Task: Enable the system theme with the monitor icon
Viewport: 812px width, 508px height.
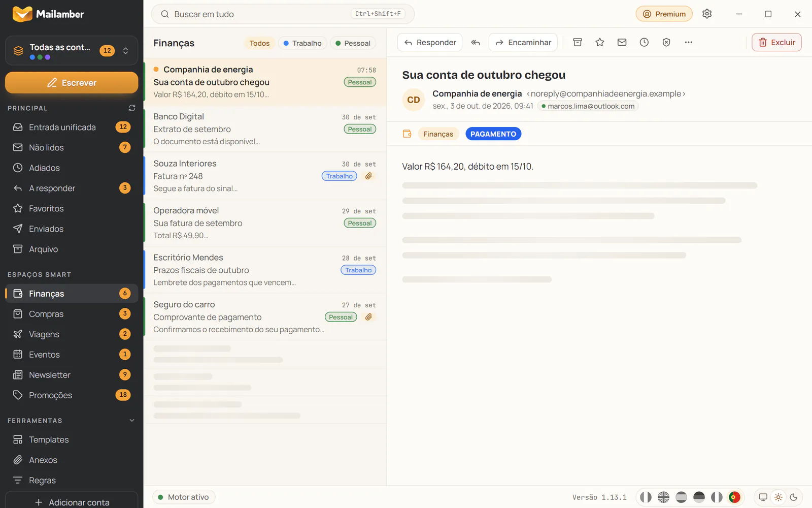Action: 763,497
